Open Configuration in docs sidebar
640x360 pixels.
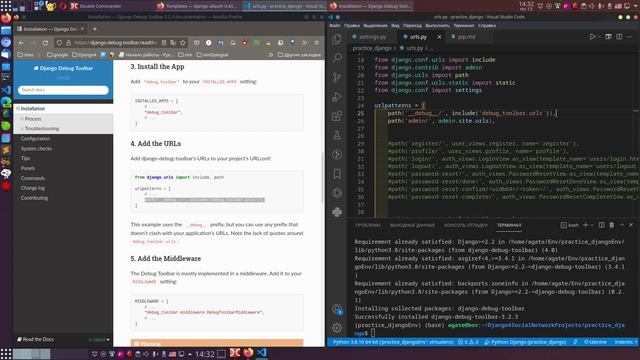[36, 139]
